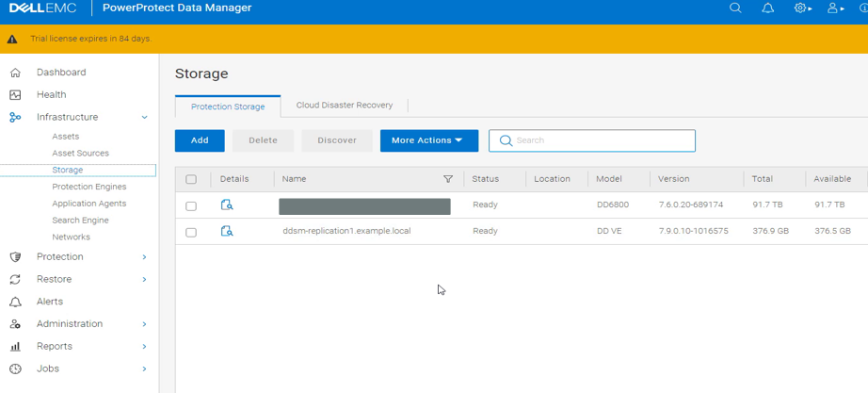868x393 pixels.
Task: Open Search Engine in the sidebar
Action: [x=80, y=220]
